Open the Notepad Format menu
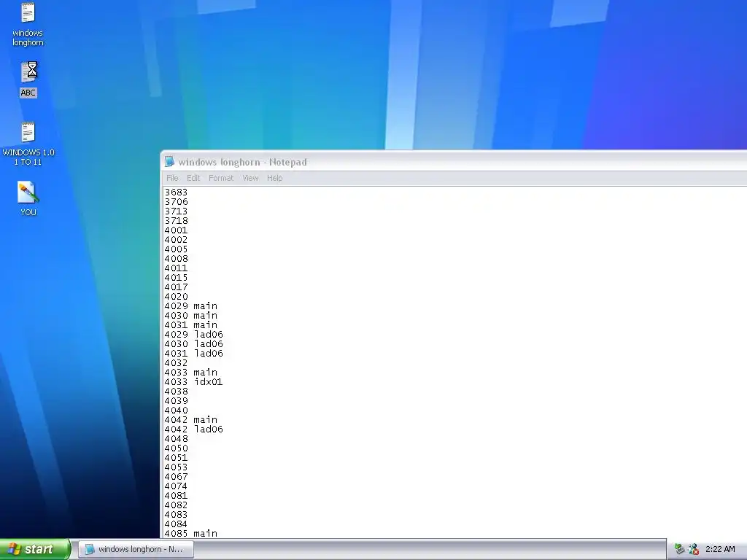This screenshot has width=747, height=560. click(221, 178)
